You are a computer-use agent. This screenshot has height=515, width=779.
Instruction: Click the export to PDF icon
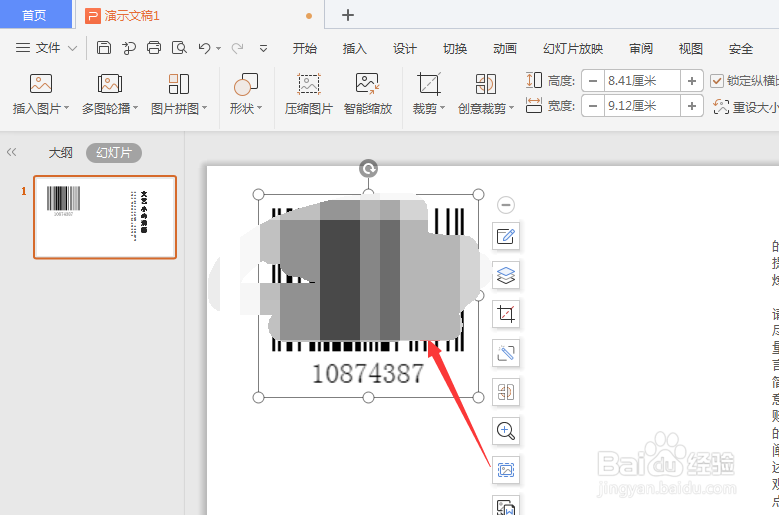[129, 48]
